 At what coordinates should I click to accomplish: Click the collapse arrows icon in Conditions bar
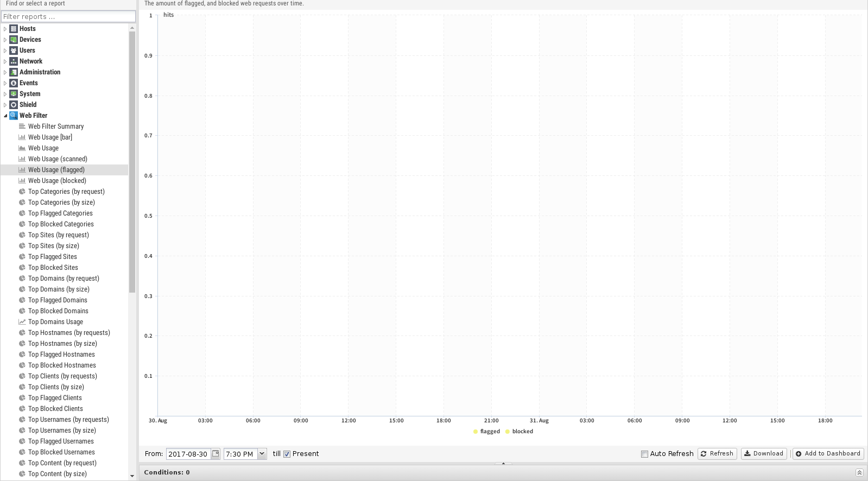859,472
